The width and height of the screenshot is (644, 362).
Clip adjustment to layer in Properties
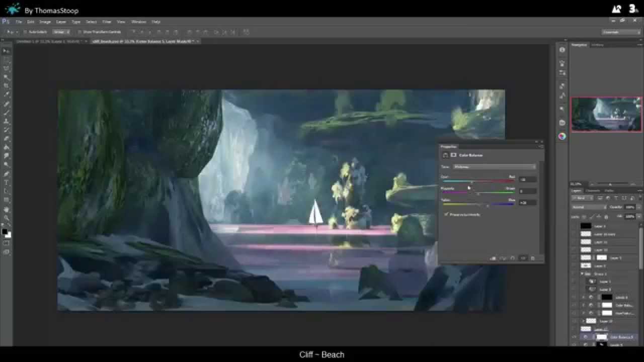[x=493, y=258]
